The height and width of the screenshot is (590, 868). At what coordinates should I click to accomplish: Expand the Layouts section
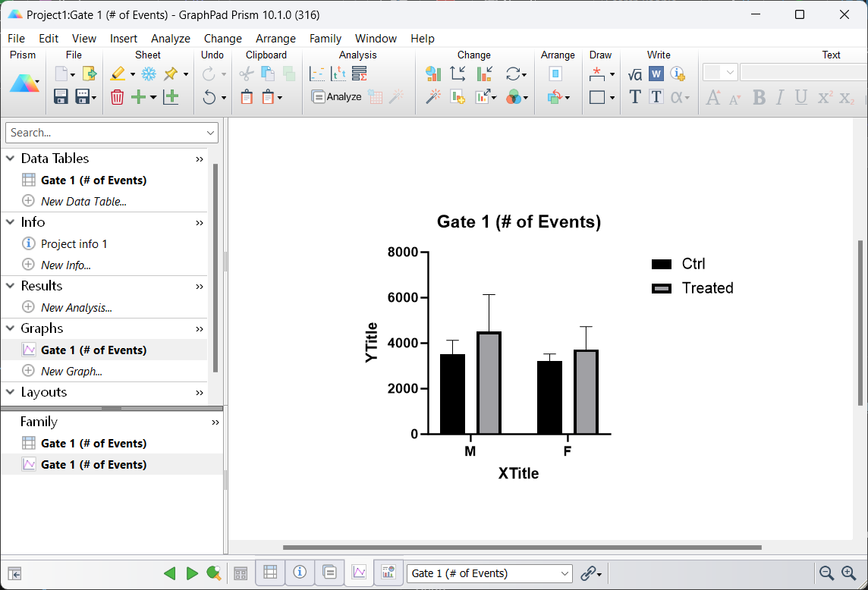coord(11,392)
